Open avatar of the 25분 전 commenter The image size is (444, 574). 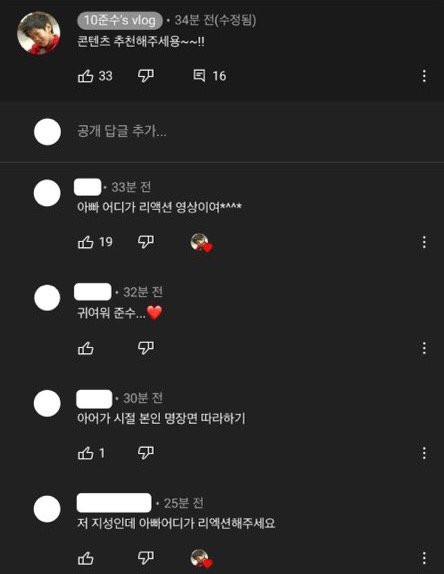pyautogui.click(x=47, y=509)
